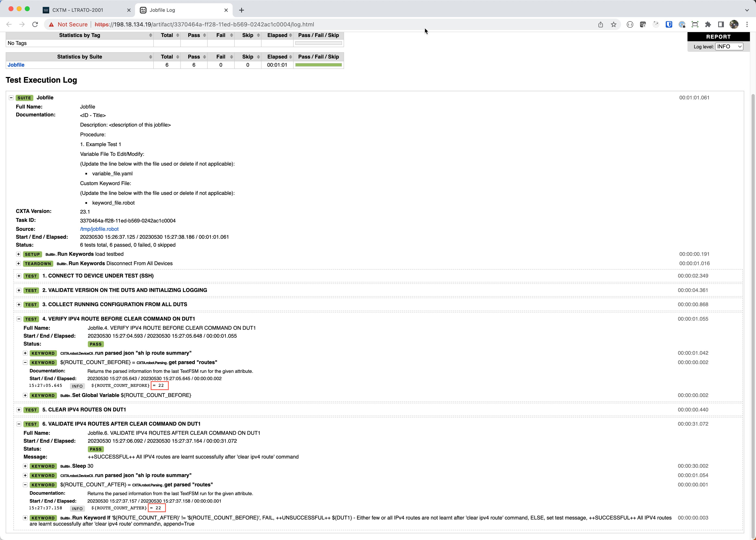The height and width of the screenshot is (540, 756).
Task: Expand test 5 Clear IPv4 Routes on DUT1
Action: point(19,410)
